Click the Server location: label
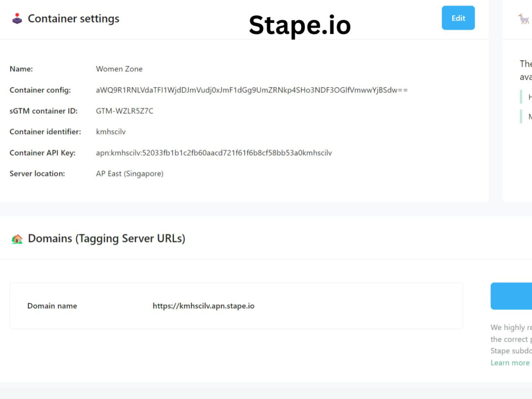The image size is (532, 399). [x=37, y=174]
